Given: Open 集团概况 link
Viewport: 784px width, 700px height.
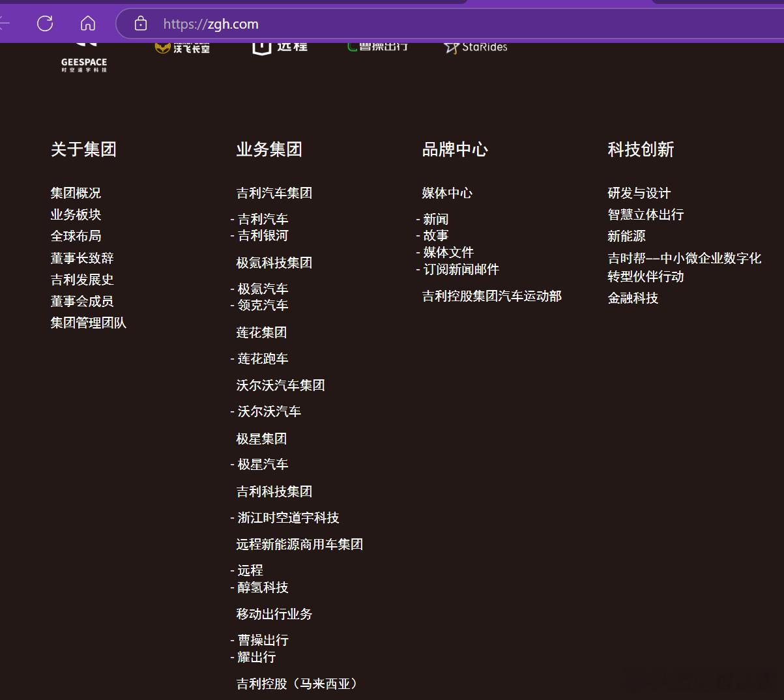Looking at the screenshot, I should (x=76, y=193).
